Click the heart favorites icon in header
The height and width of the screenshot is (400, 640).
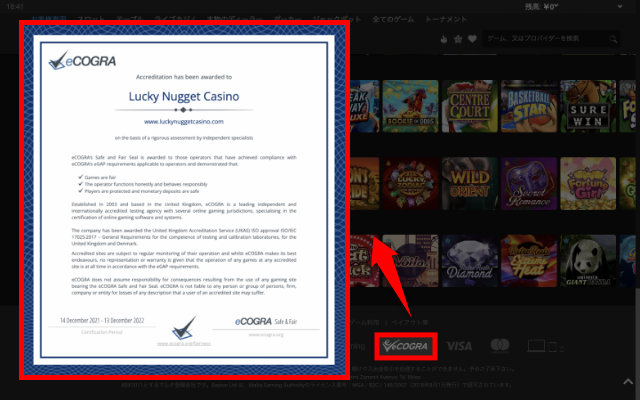472,39
